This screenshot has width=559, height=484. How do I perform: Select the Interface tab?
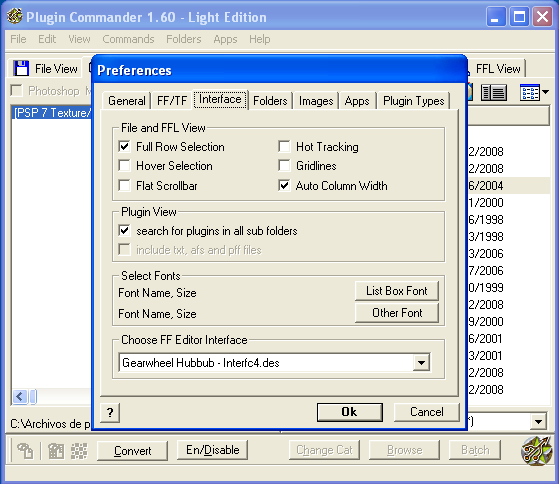coord(220,99)
